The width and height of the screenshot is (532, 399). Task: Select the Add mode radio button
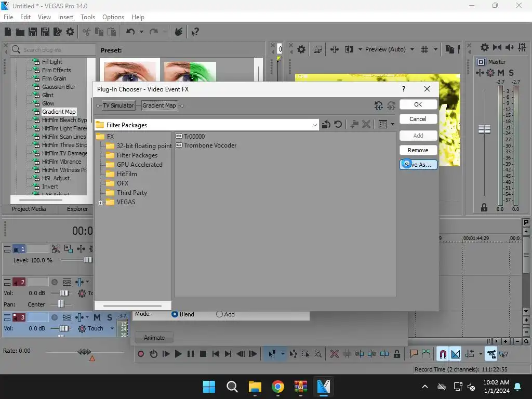pyautogui.click(x=219, y=314)
